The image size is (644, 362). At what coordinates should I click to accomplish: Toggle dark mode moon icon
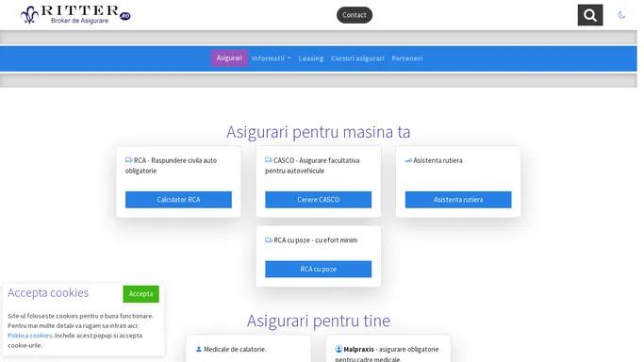click(621, 15)
